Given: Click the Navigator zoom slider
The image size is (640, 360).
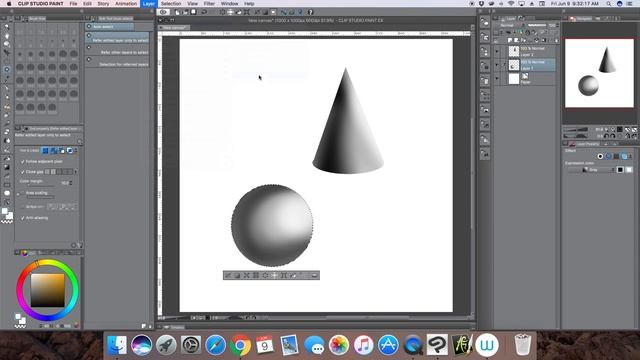Looking at the screenshot, I should (576, 130).
